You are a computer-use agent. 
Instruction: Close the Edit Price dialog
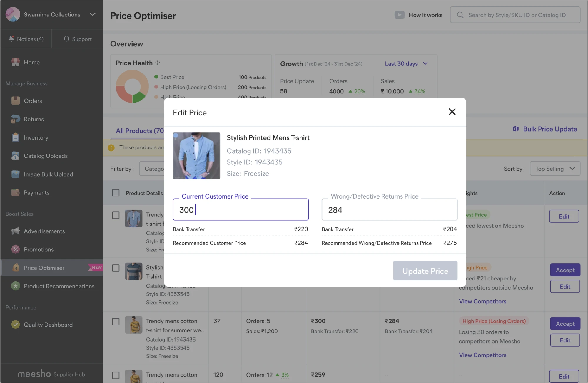pos(452,112)
